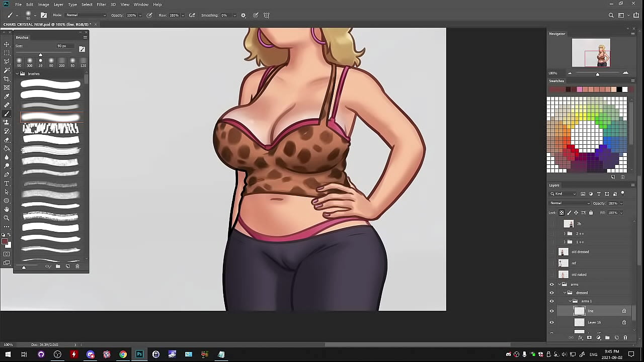The image size is (644, 362).
Task: Open smoothing options gear icon
Action: coord(244,15)
